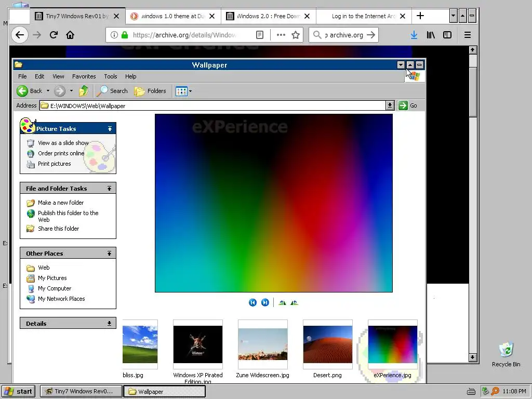Open the View menu
The width and height of the screenshot is (532, 399).
pos(58,76)
